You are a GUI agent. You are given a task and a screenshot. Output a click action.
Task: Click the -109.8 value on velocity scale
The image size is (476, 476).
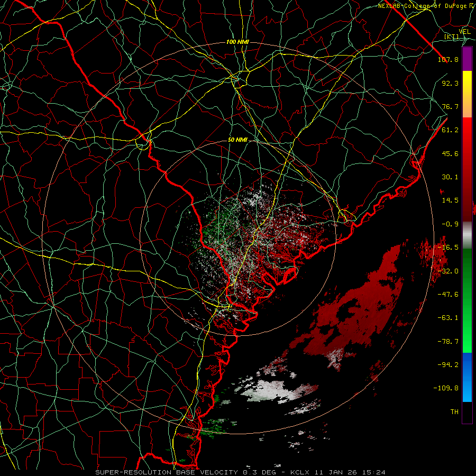(446, 388)
